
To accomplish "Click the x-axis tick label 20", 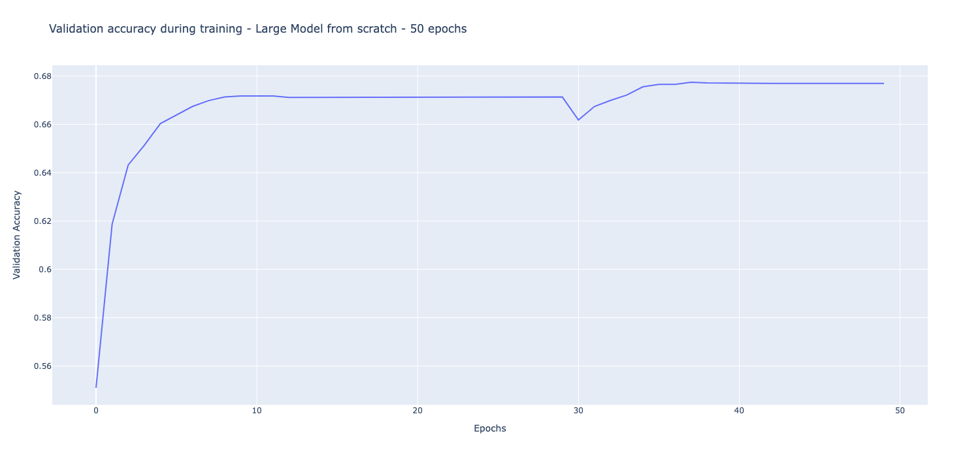I will (x=417, y=410).
